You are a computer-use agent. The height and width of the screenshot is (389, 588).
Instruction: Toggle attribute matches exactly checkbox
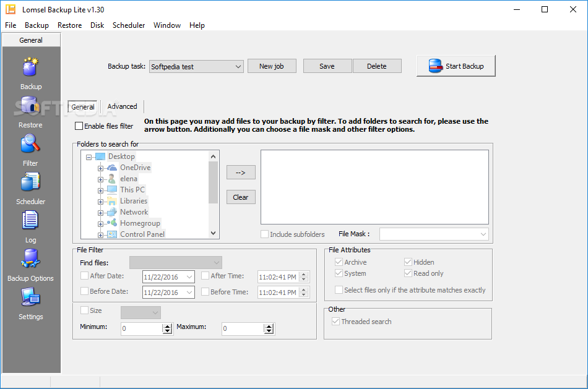339,289
